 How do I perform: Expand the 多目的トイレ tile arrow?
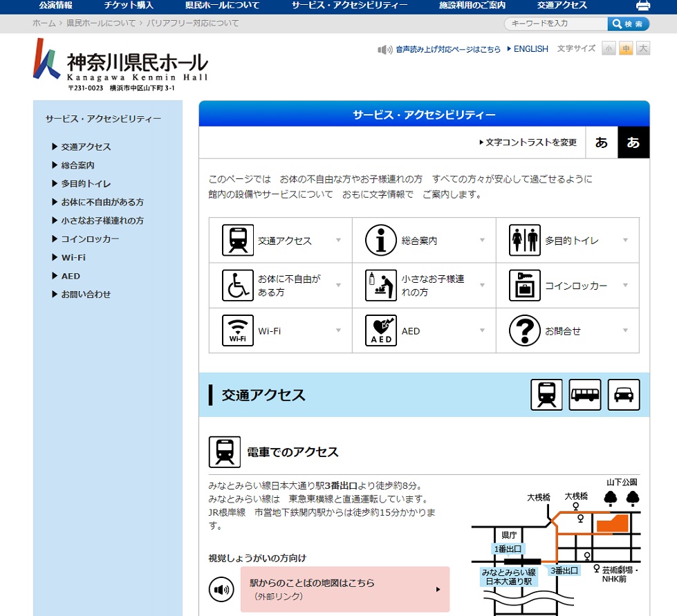(625, 241)
